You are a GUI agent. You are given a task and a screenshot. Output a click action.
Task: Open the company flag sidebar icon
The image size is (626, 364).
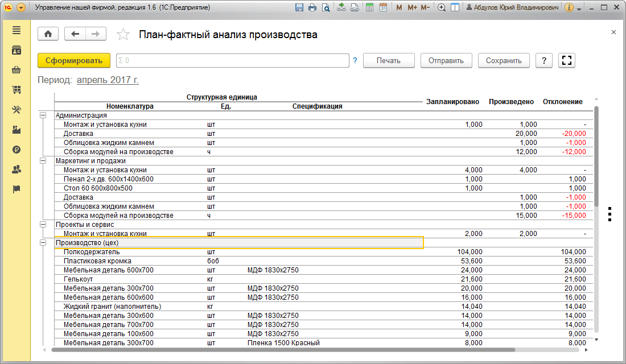pos(17,189)
